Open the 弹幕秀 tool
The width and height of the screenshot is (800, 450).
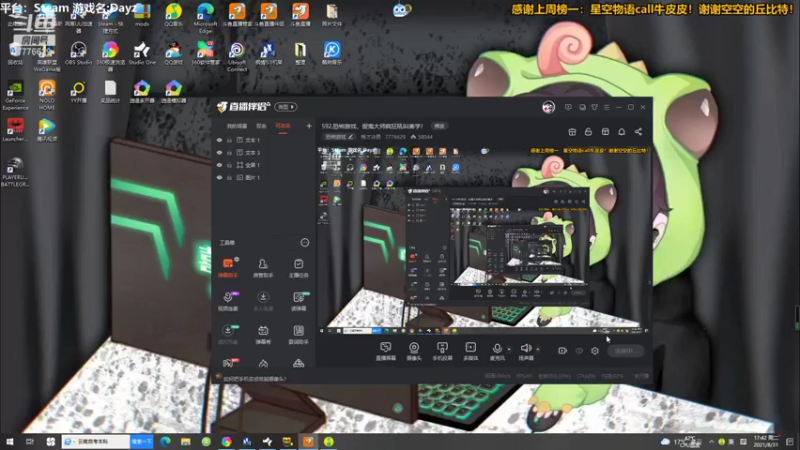pos(263,335)
